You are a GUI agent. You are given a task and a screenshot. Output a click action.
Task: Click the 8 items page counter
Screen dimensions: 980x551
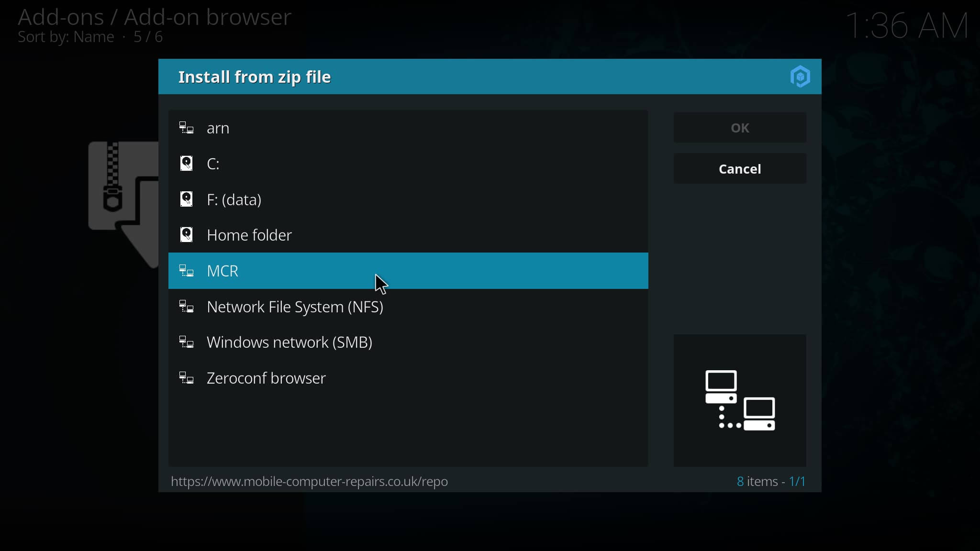coord(771,481)
